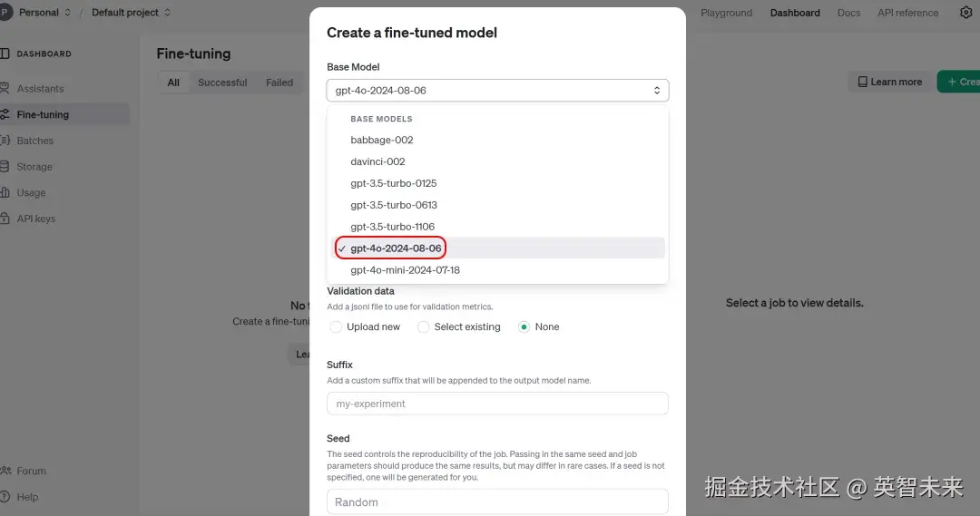Click the API keys lock icon
The height and width of the screenshot is (516, 980).
point(5,219)
